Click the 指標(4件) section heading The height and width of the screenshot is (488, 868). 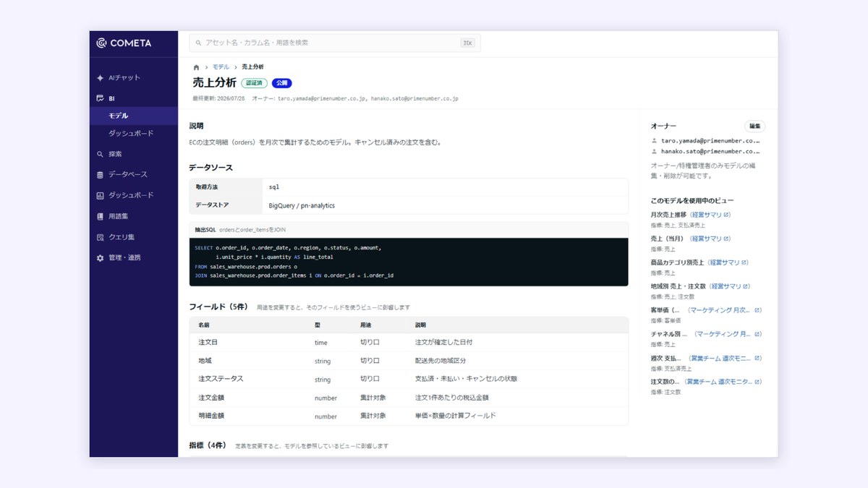click(208, 445)
